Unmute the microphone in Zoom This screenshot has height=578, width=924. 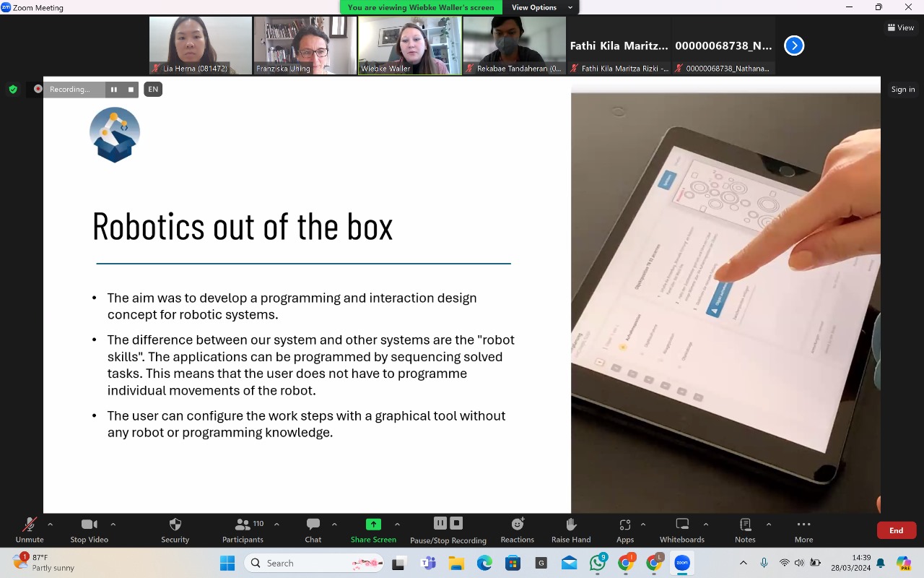(30, 530)
